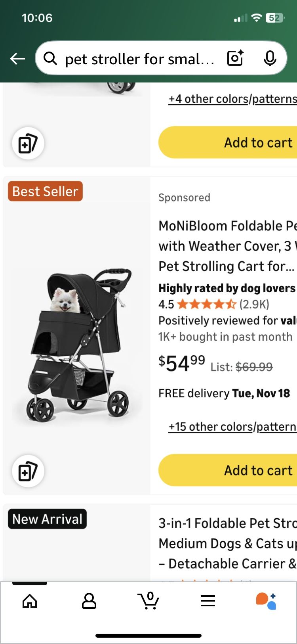Tap the Rufus AI assistant icon
The image size is (297, 644).
coord(267,601)
